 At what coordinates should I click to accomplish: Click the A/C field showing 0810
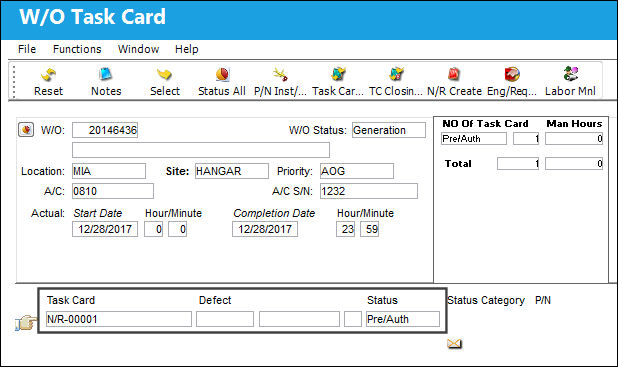113,191
